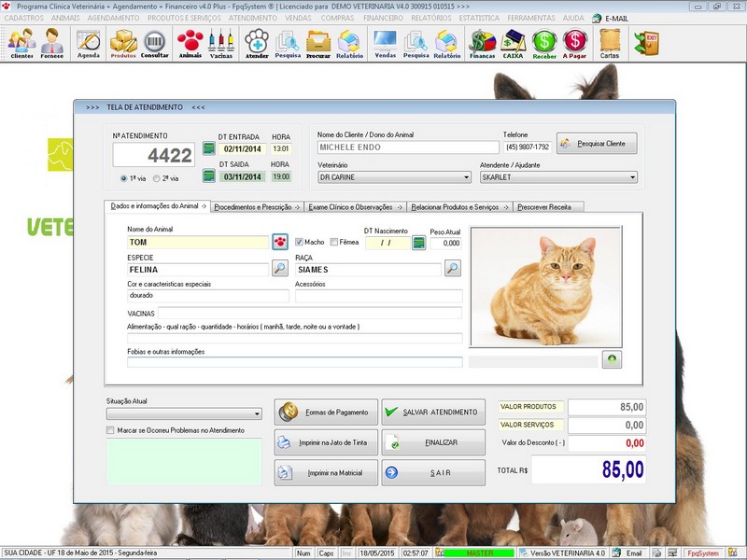Click SALVAR ATENDIMENTO button
The width and height of the screenshot is (747, 560).
pos(433,412)
